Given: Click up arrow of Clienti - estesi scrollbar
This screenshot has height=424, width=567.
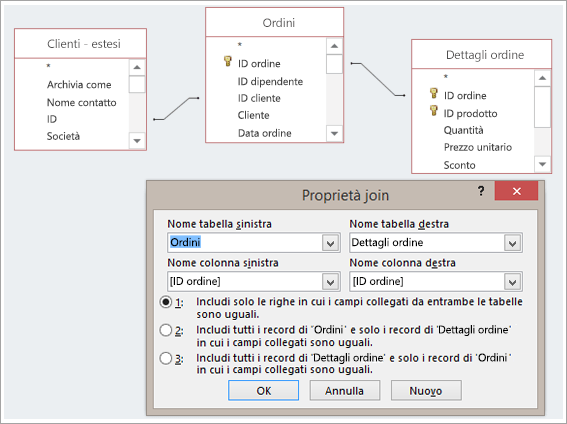Looking at the screenshot, I should click(x=137, y=67).
